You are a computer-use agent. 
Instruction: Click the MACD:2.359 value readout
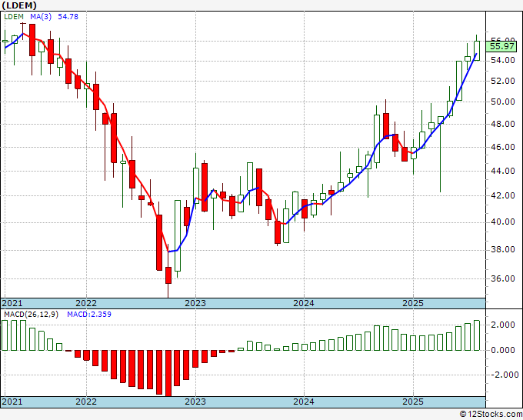click(x=89, y=315)
